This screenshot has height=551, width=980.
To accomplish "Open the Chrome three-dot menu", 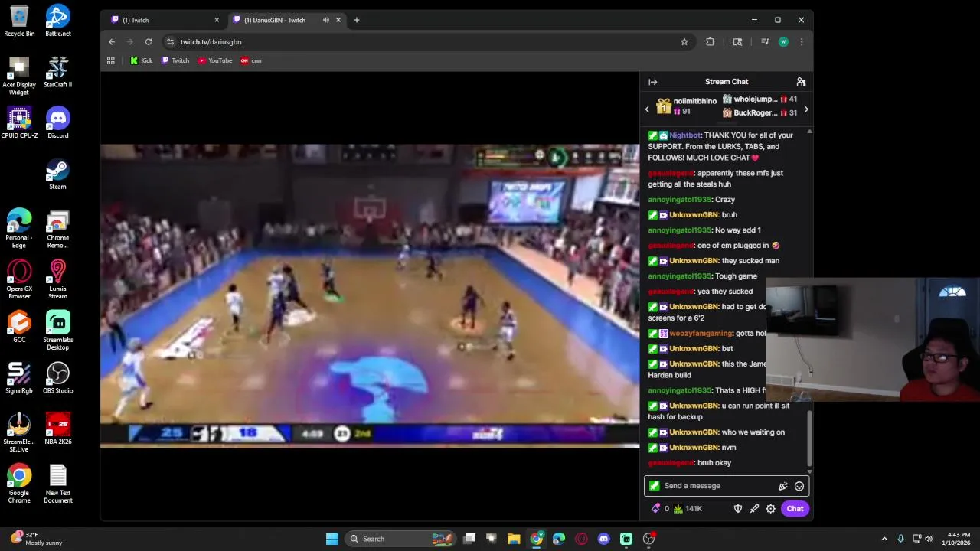I will click(802, 42).
